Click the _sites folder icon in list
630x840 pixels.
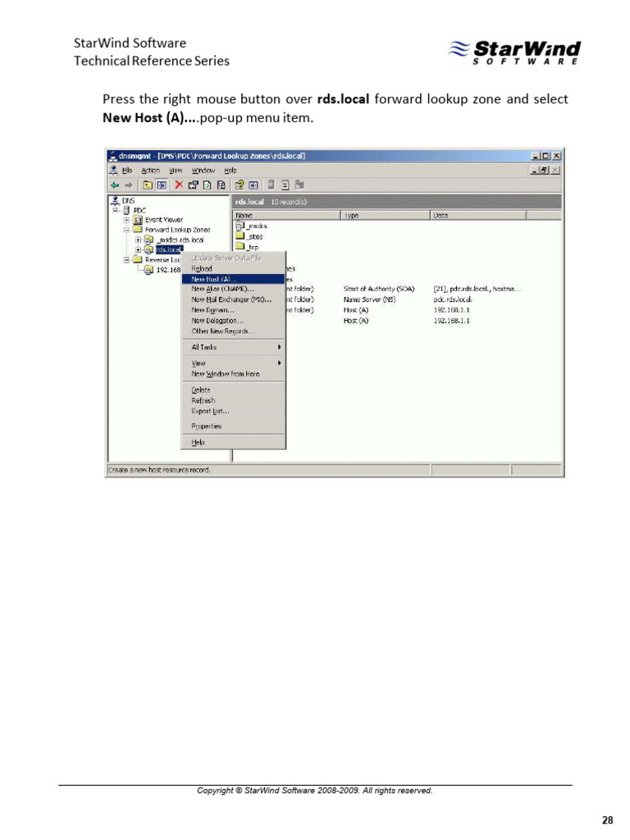tap(240, 236)
